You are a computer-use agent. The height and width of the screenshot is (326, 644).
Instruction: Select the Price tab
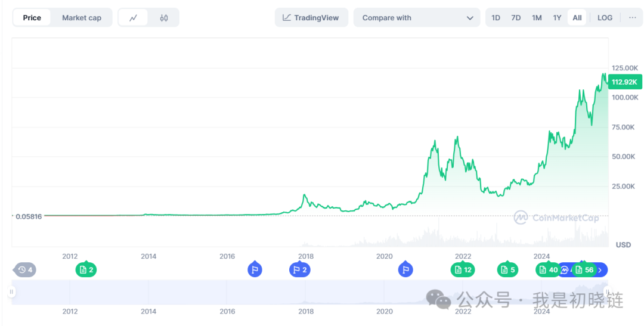[x=32, y=18]
